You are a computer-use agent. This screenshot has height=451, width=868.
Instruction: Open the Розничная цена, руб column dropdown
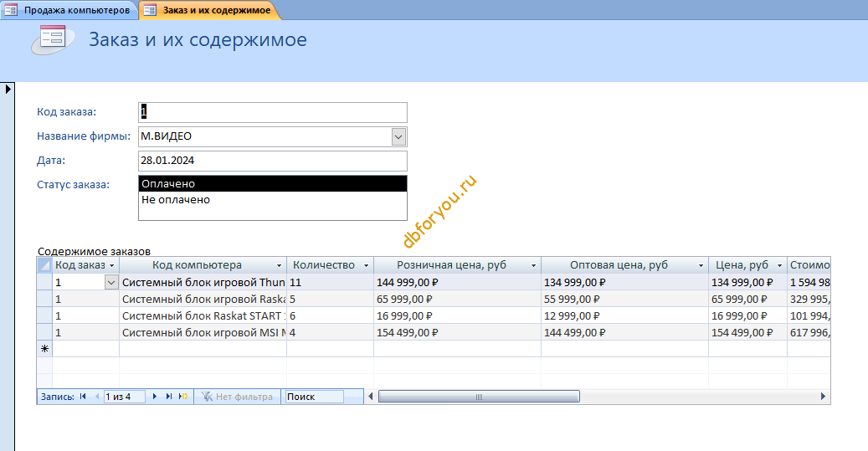(x=534, y=265)
